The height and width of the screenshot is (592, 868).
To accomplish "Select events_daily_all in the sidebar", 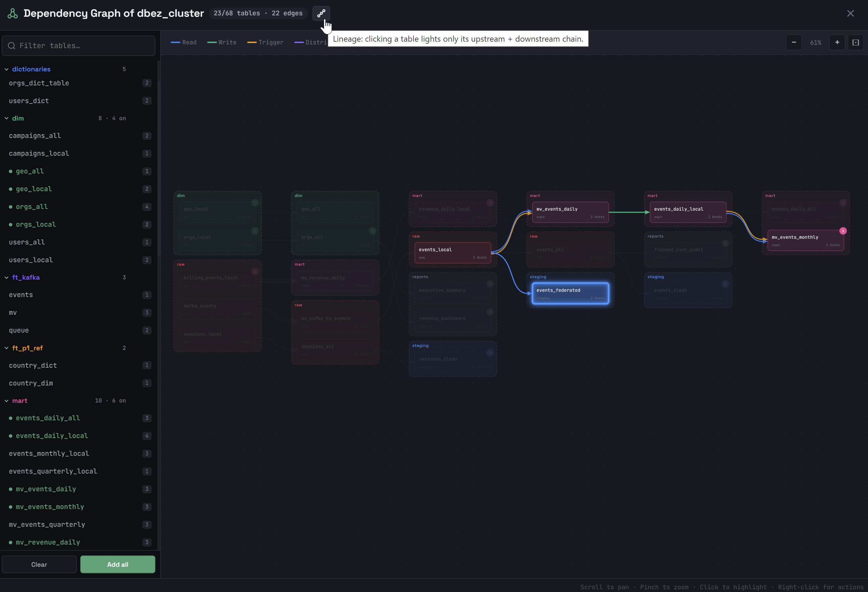I will coord(79,418).
